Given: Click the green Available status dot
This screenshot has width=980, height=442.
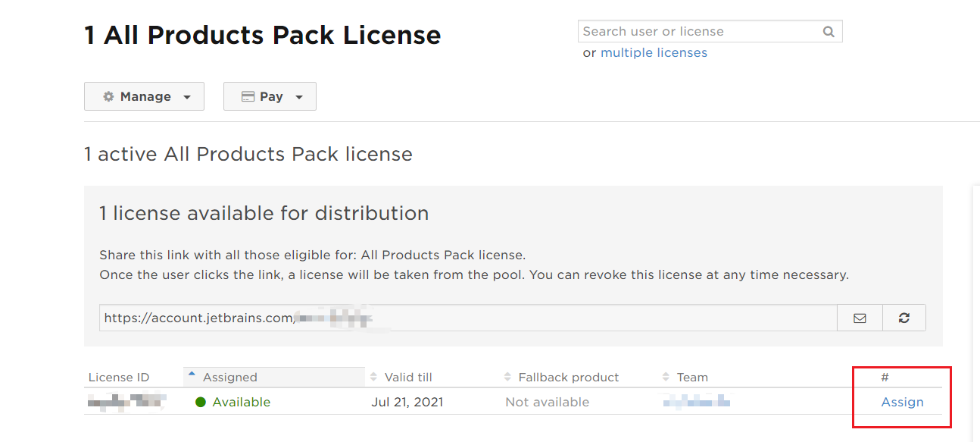Looking at the screenshot, I should pyautogui.click(x=201, y=403).
